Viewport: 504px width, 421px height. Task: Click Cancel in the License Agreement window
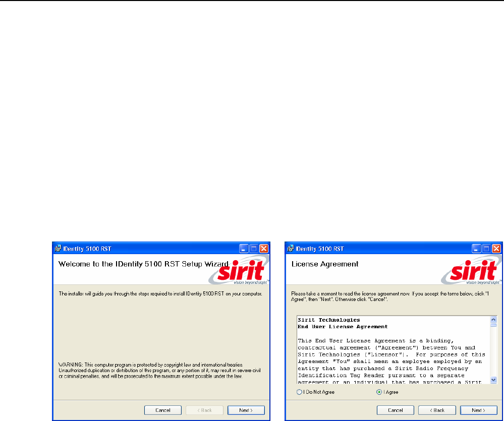click(x=396, y=410)
